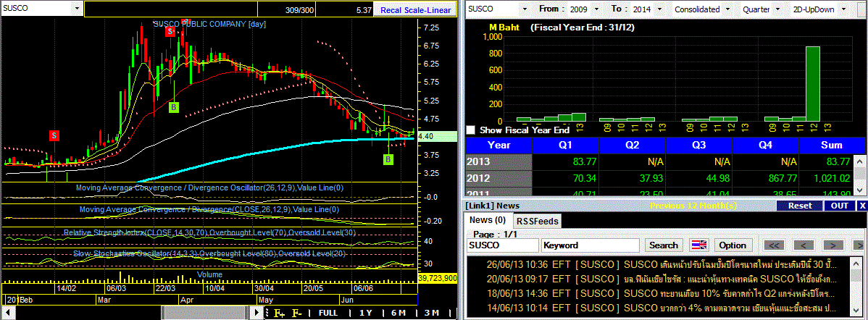
Task: Click the green B buy marker near April
Action: point(173,107)
